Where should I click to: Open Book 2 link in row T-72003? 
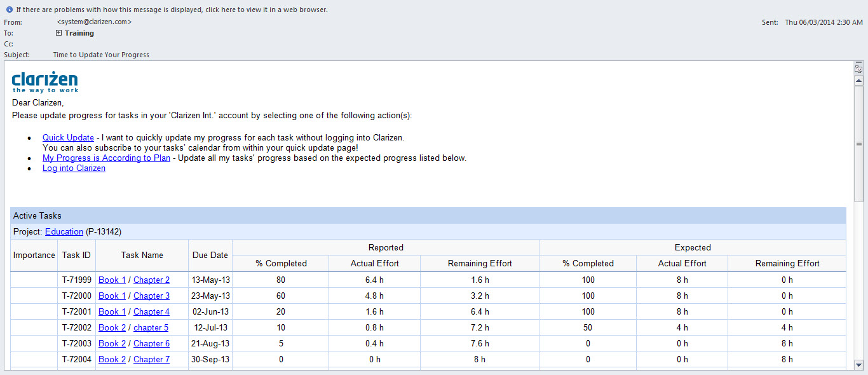(x=112, y=343)
